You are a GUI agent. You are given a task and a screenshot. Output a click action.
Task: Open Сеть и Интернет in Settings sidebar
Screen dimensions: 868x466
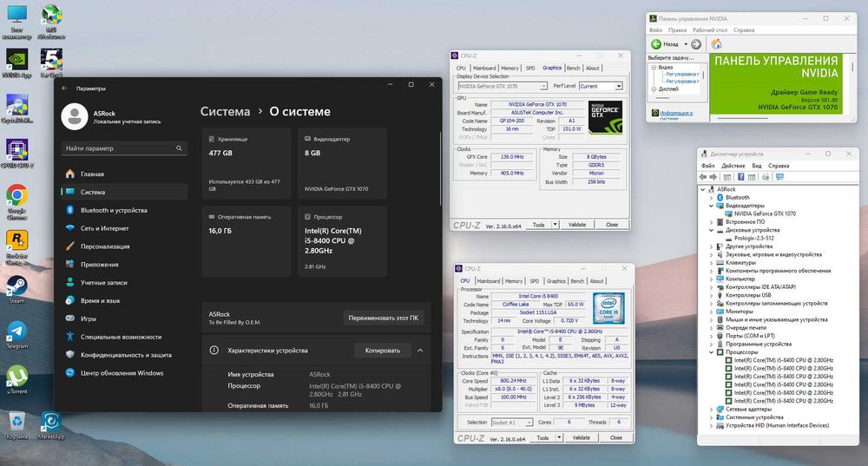(124, 228)
